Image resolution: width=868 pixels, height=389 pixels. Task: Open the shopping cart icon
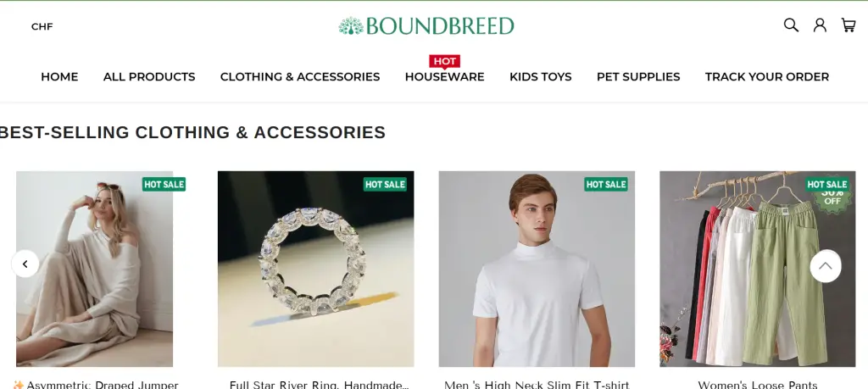coord(849,25)
